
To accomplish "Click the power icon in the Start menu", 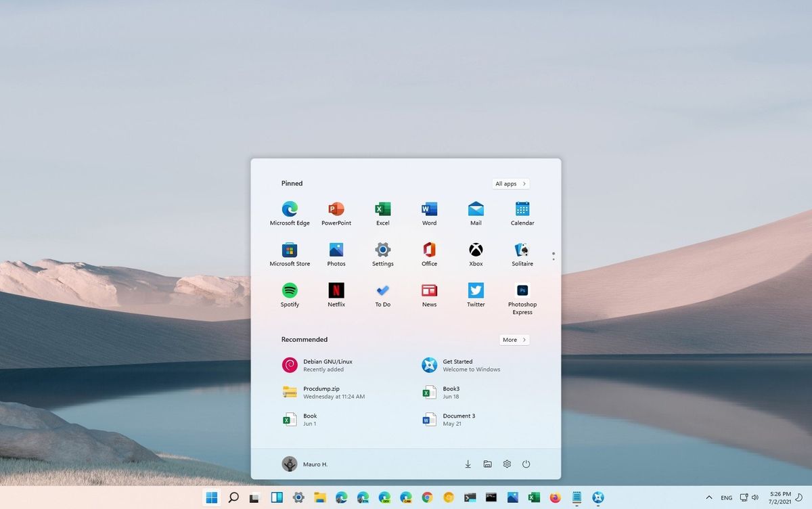I will (x=526, y=464).
